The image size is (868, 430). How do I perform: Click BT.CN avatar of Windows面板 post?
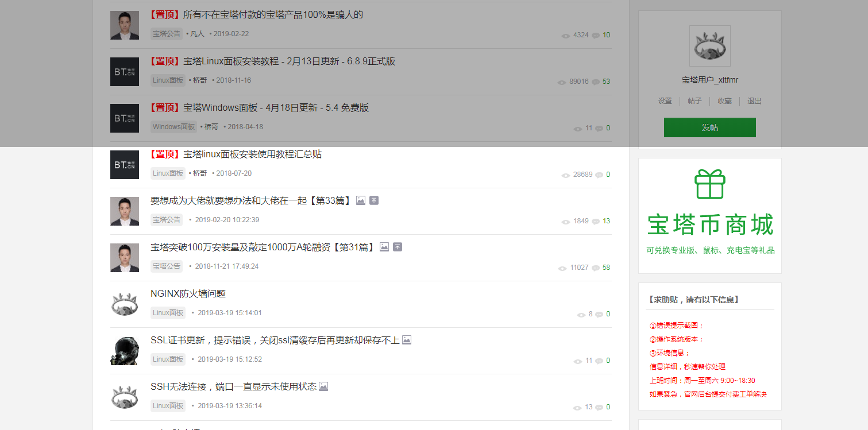pyautogui.click(x=125, y=118)
